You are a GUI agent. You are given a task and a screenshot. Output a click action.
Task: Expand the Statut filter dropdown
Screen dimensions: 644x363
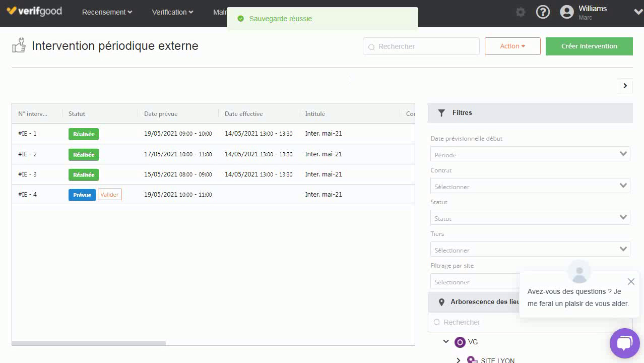point(530,218)
